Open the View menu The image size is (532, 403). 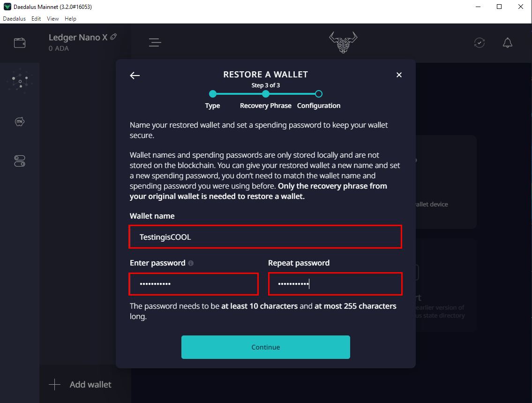53,19
